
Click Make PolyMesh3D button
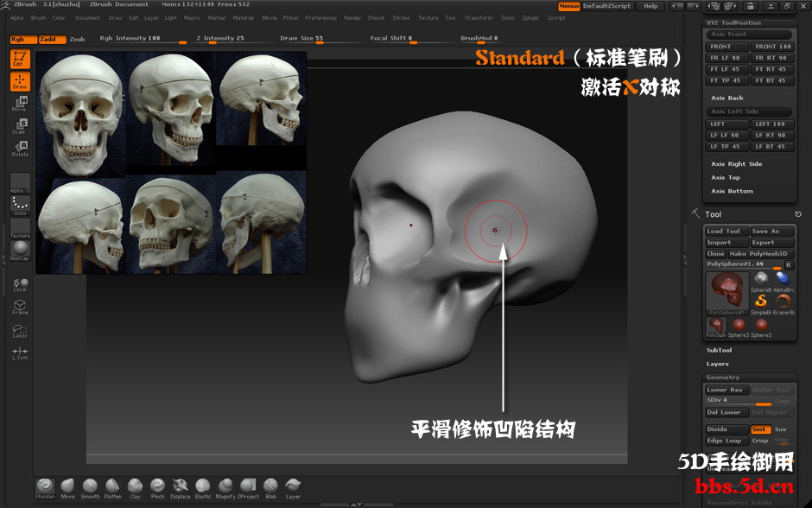pos(761,254)
